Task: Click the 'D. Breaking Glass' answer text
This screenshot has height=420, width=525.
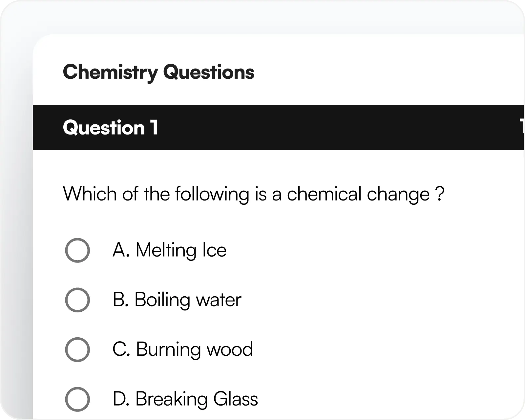Action: pyautogui.click(x=185, y=399)
